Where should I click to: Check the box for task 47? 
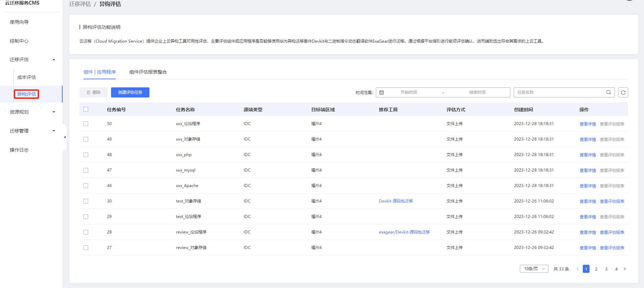click(x=86, y=170)
